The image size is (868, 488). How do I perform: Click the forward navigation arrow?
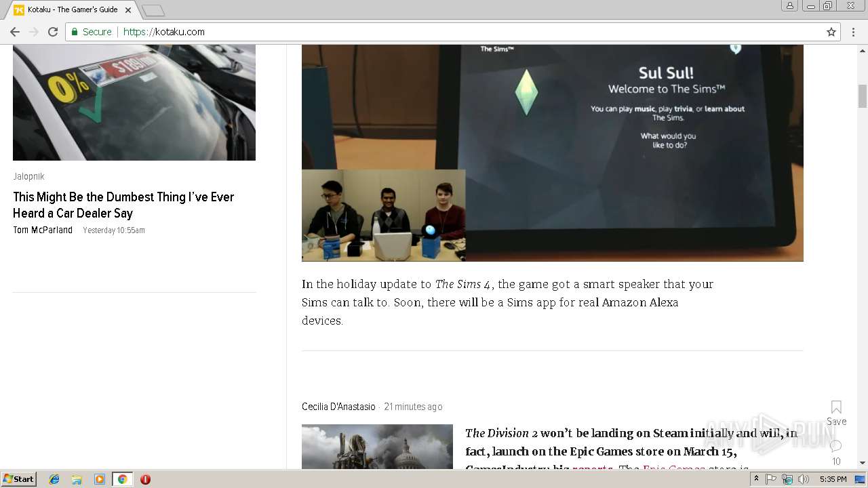[33, 32]
